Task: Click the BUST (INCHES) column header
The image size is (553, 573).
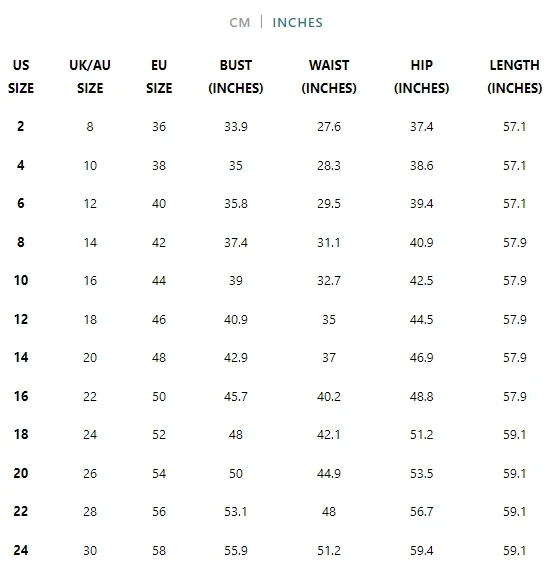Action: 236,76
